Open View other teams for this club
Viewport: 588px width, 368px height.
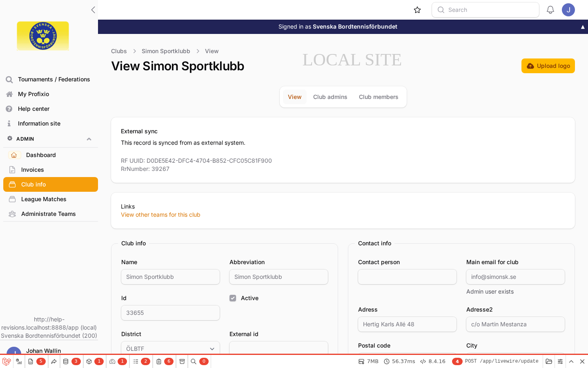pos(160,215)
